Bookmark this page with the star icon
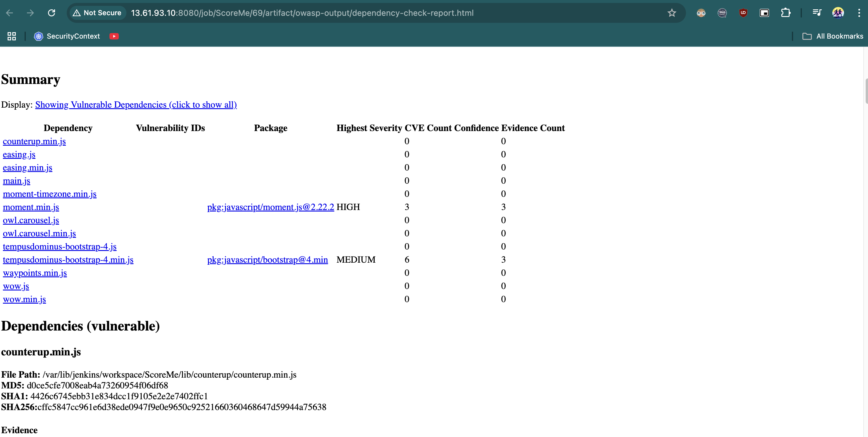This screenshot has width=868, height=437. pyautogui.click(x=672, y=13)
